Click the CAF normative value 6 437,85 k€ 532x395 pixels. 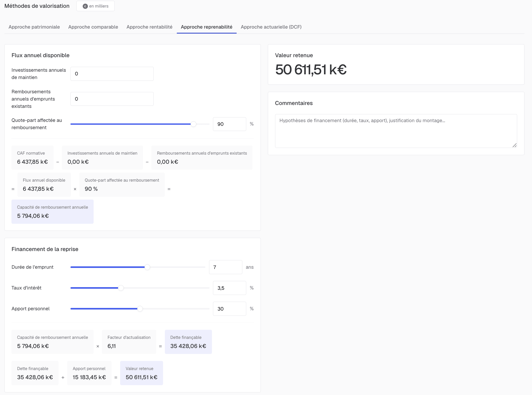coord(33,162)
